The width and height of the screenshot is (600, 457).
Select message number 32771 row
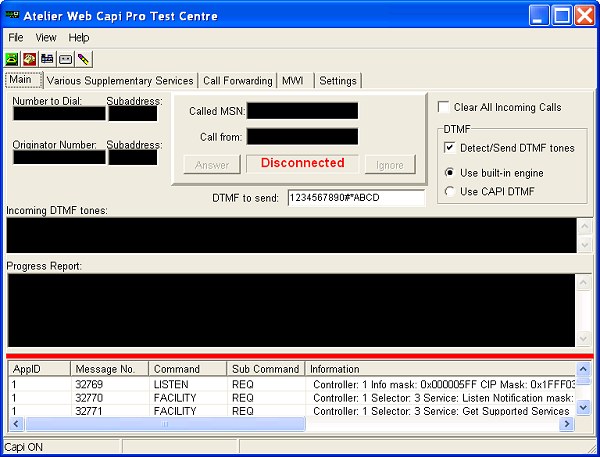pyautogui.click(x=292, y=411)
